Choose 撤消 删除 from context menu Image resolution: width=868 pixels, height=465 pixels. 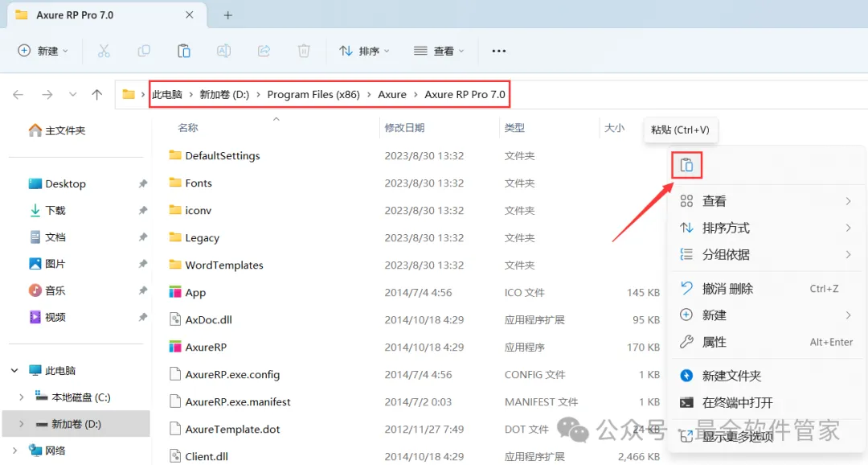767,289
